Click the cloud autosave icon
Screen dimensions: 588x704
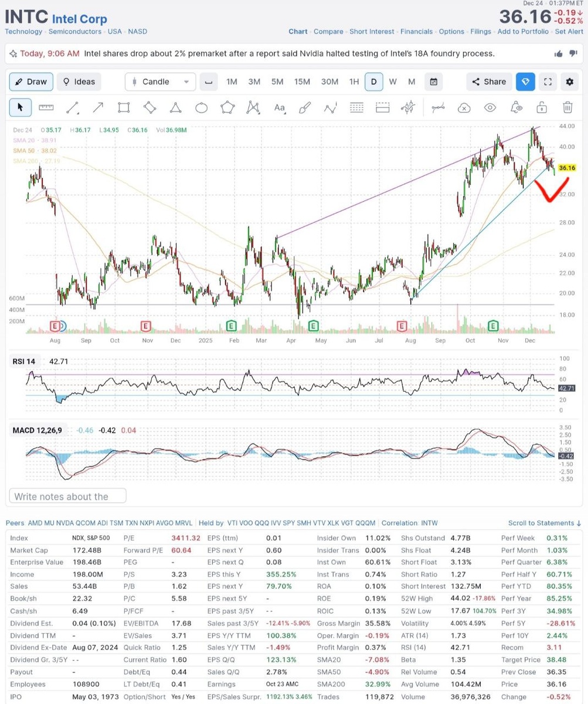[x=464, y=107]
